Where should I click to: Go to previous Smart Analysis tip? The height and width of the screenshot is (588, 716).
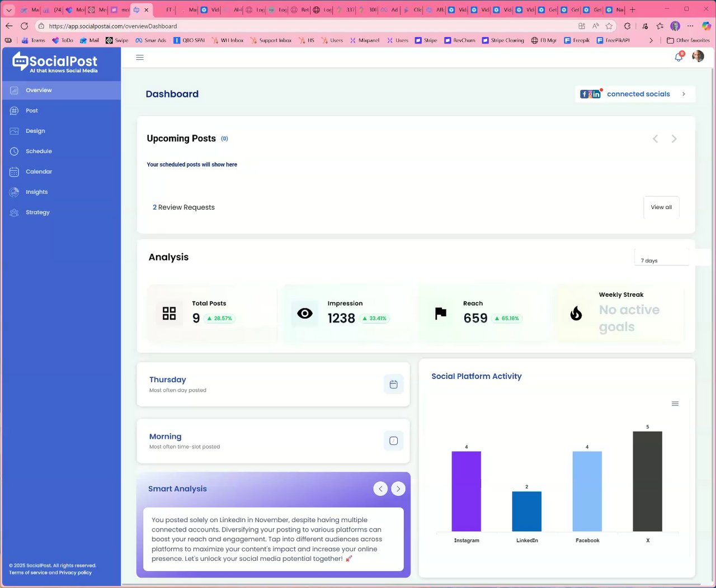pyautogui.click(x=380, y=489)
